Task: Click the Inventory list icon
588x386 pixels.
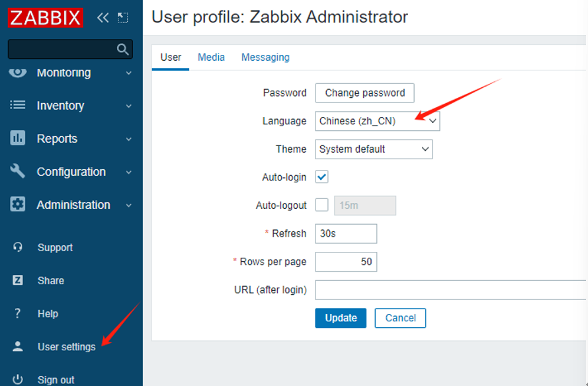Action: pyautogui.click(x=18, y=105)
